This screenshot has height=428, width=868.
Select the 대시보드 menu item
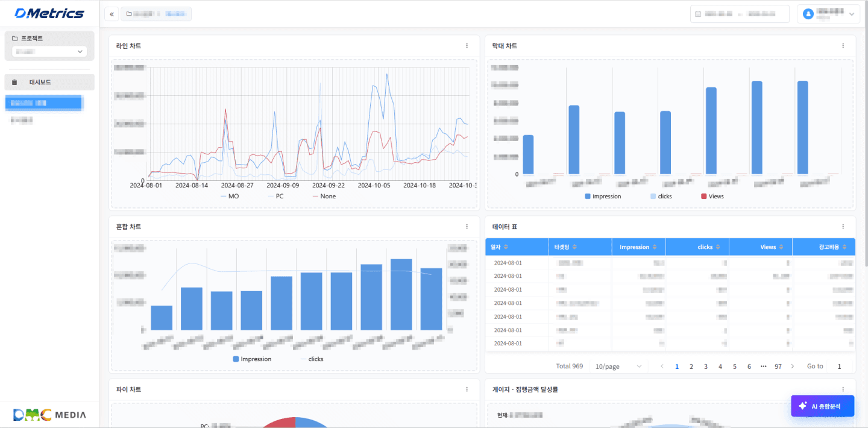(49, 82)
